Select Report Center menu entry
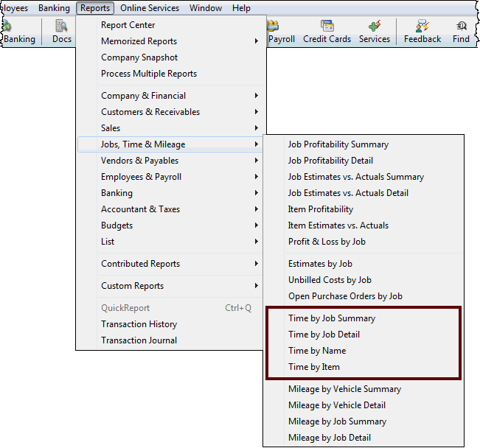480x448 pixels. (x=170, y=25)
